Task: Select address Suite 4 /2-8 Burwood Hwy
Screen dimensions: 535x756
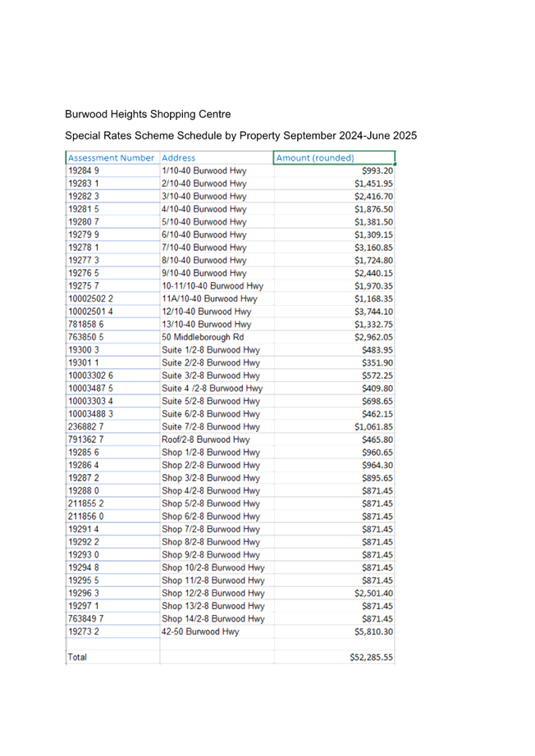Action: click(213, 388)
